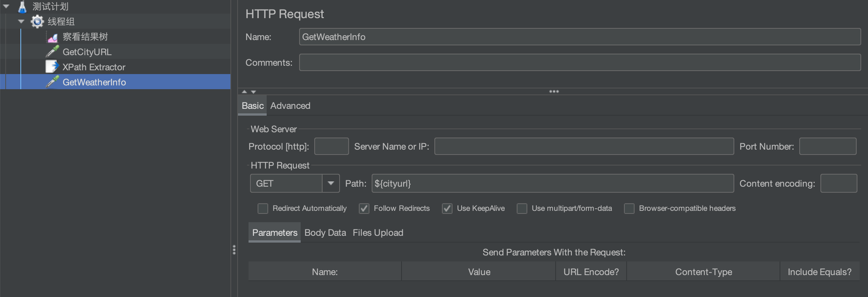Click the Content-Type column header
The width and height of the screenshot is (868, 297).
(704, 272)
